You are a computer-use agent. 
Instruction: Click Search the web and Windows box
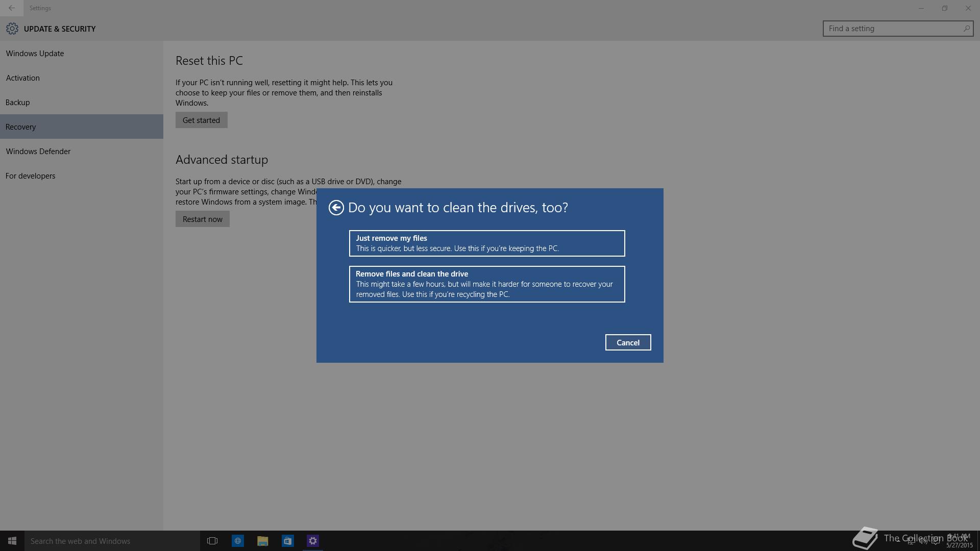112,541
